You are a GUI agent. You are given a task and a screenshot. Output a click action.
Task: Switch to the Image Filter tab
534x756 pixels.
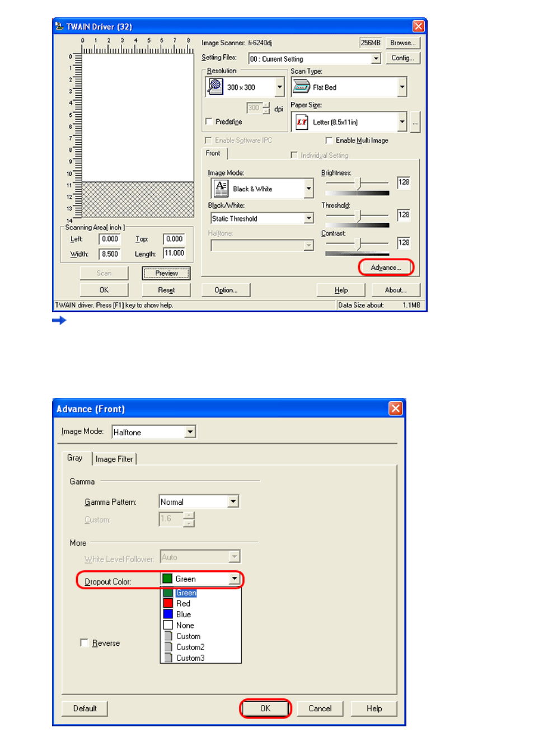pos(114,459)
